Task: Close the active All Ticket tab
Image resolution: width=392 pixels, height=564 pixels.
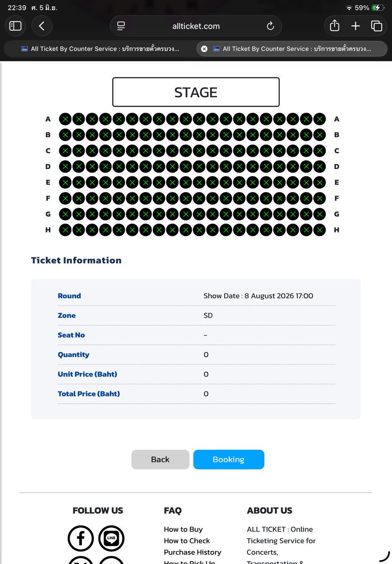Action: tap(204, 49)
